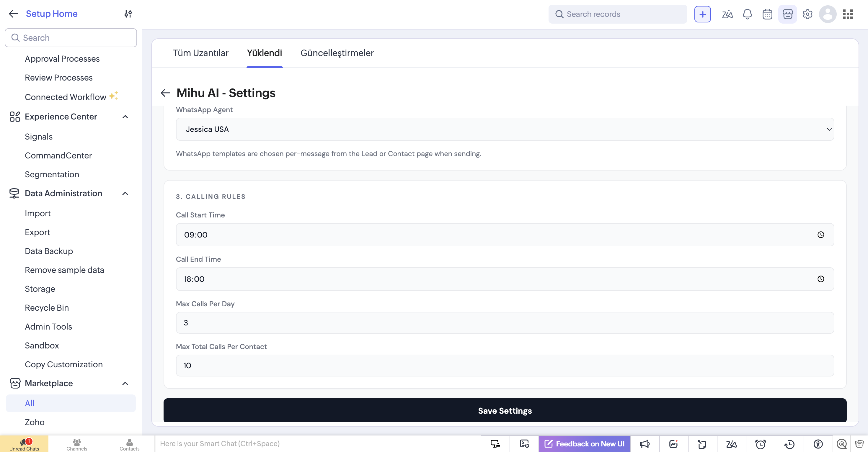
Task: Switch to Tüm Uzantılar tab
Action: (200, 53)
